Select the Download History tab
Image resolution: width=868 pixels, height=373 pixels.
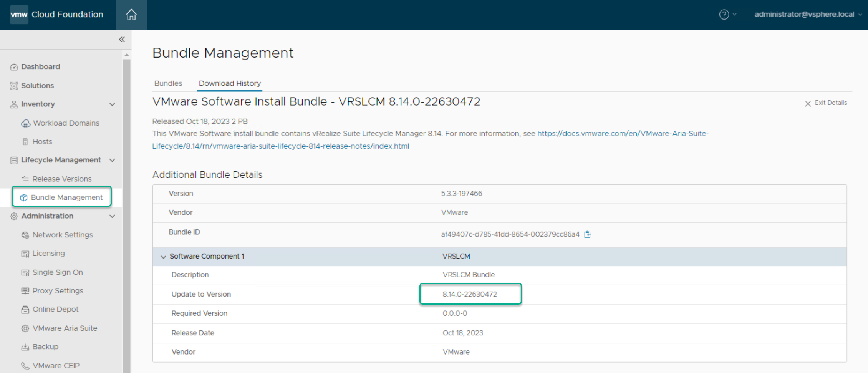(x=230, y=83)
